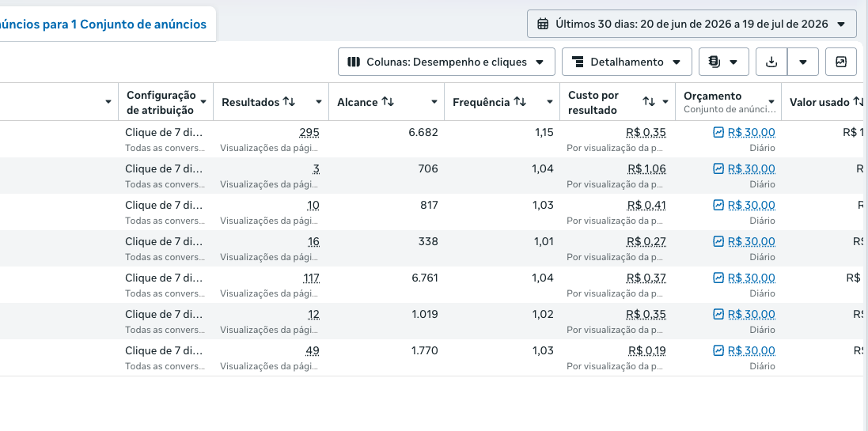Open Configuração de atribuição column options arrow
The width and height of the screenshot is (868, 431).
coord(203,102)
